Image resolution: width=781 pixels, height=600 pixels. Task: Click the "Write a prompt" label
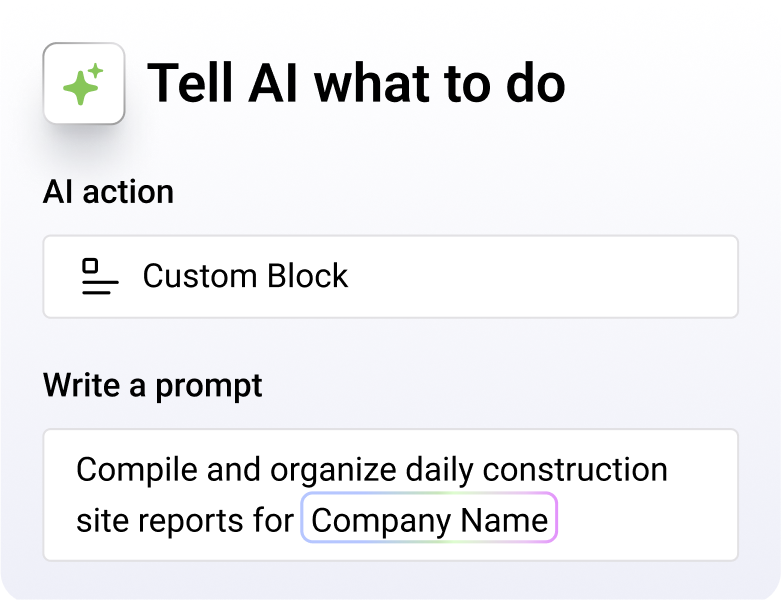point(152,386)
